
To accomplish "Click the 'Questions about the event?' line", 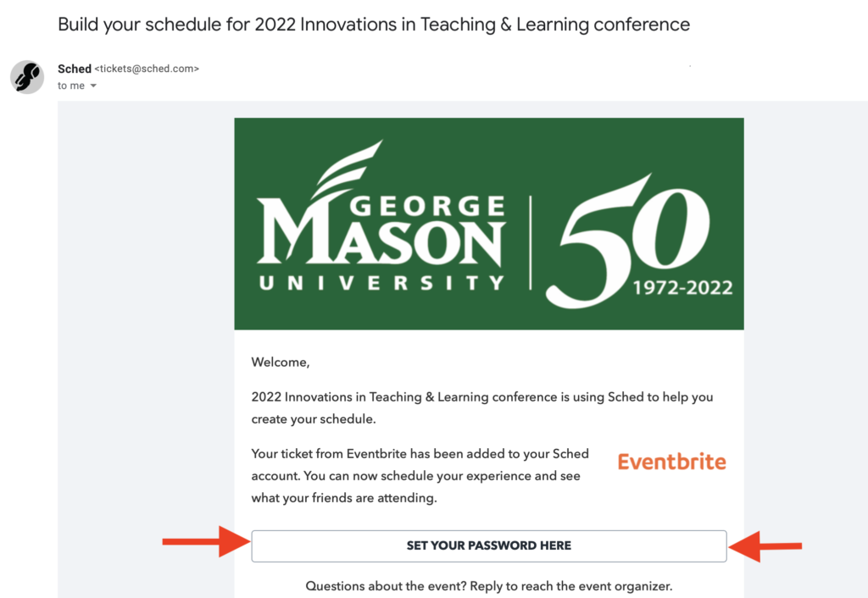I will 489,586.
